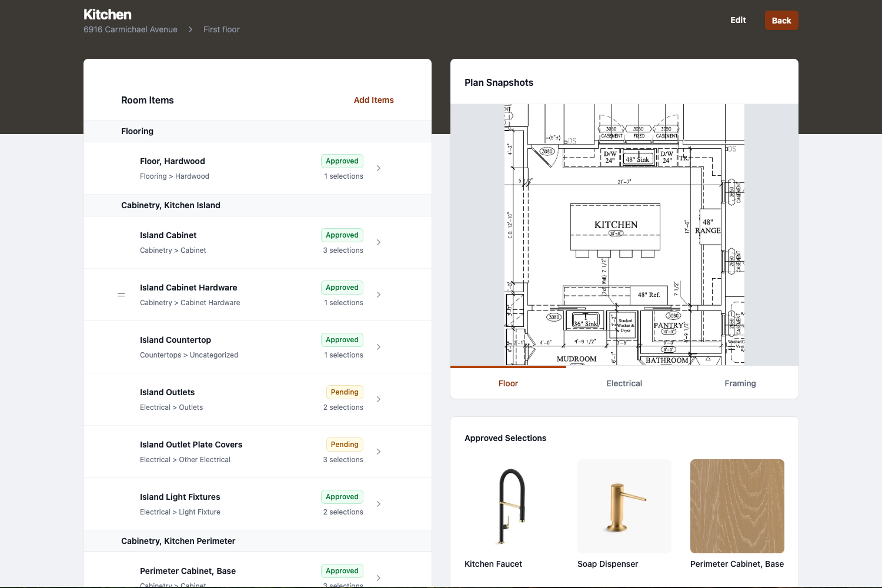Click the Back button

tap(781, 21)
